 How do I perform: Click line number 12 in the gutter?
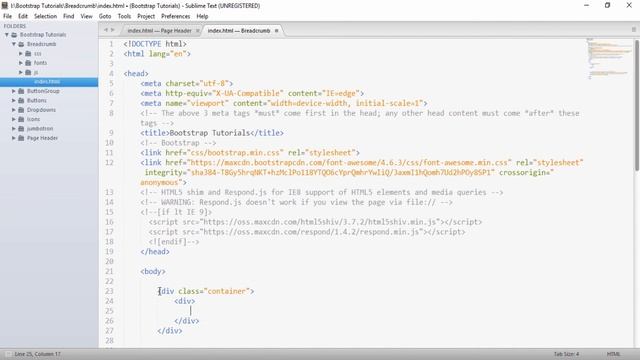pyautogui.click(x=109, y=162)
